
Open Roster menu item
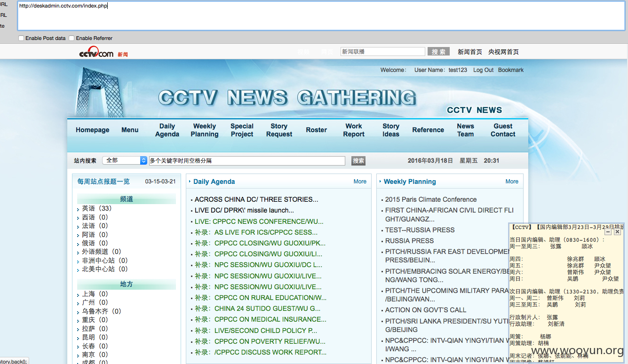tap(317, 130)
